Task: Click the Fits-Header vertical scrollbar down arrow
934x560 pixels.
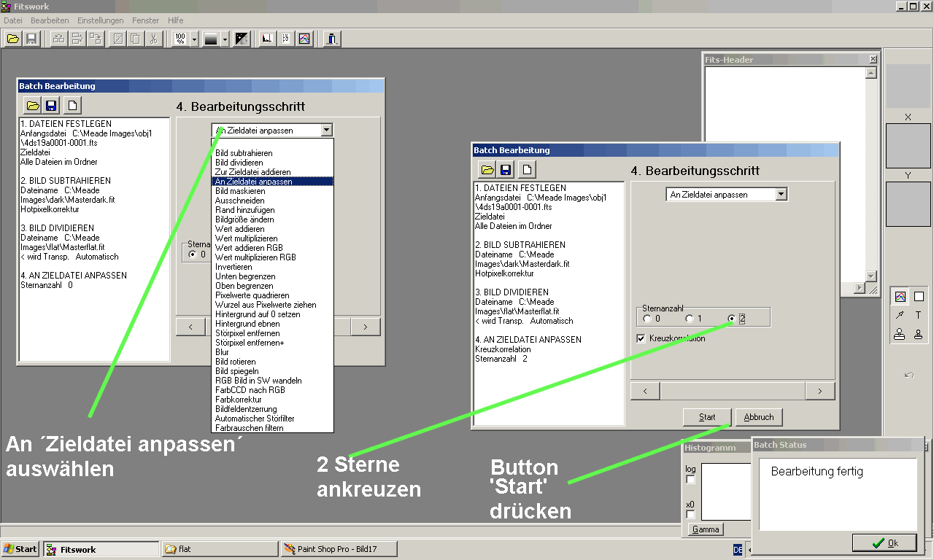Action: (872, 276)
